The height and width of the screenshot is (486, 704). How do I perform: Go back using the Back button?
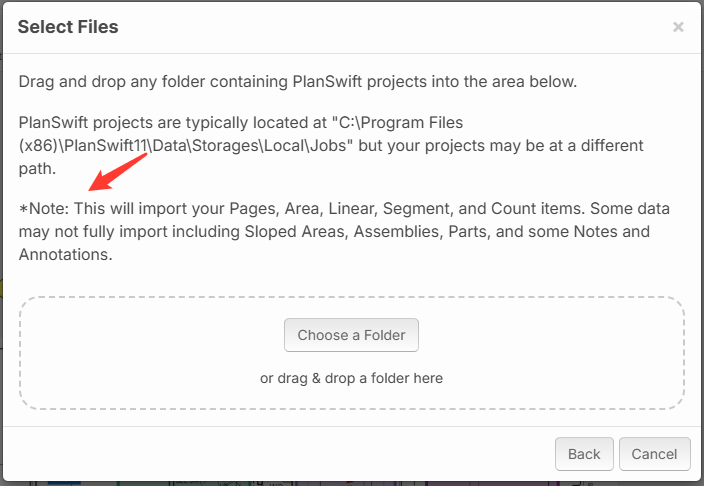(x=584, y=454)
